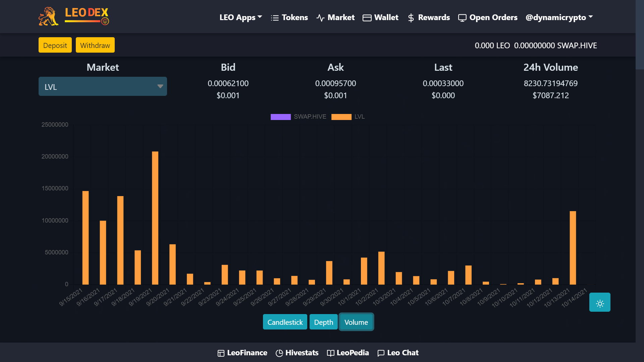The image size is (644, 362).
Task: Switch to the Candlestick chart
Action: 285,322
